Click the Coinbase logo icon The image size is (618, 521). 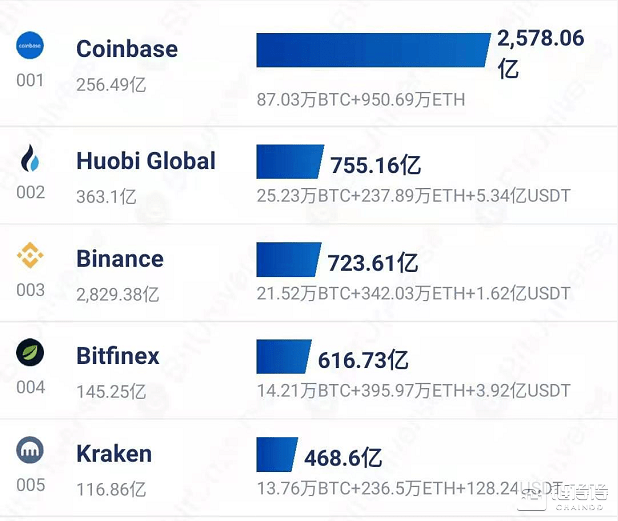pos(30,47)
